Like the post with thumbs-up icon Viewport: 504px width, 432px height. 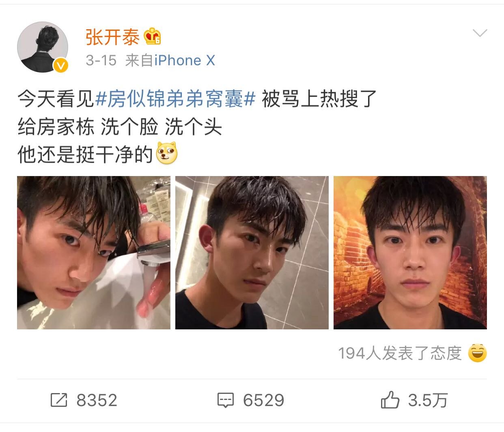tap(390, 400)
